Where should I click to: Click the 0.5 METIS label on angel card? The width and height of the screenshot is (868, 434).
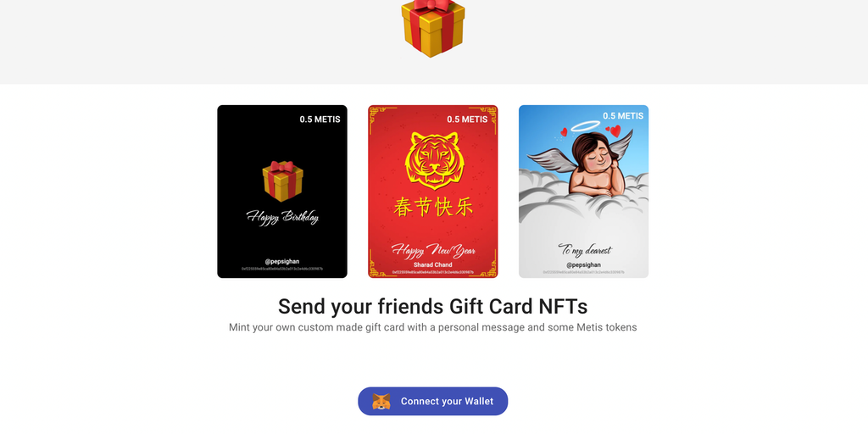[x=623, y=115]
